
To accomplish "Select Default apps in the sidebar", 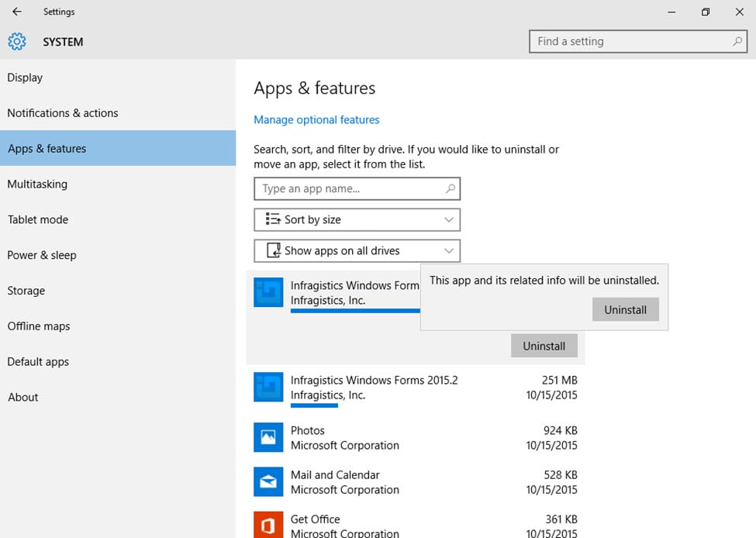I will click(38, 362).
